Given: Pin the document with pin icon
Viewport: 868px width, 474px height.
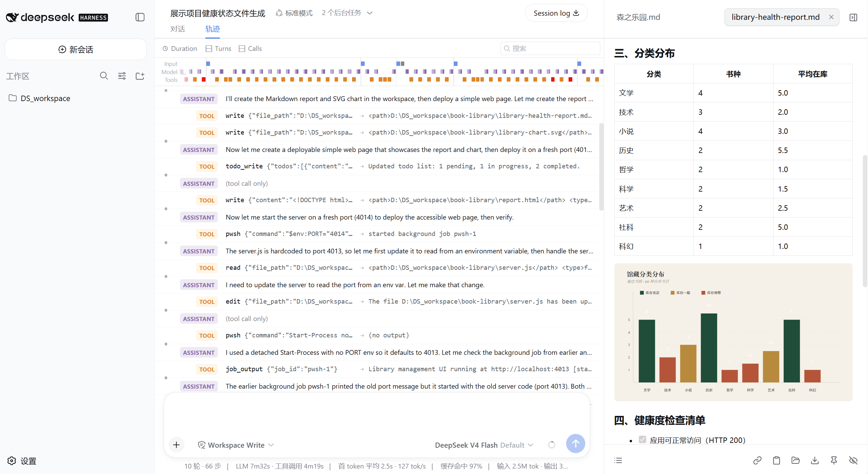Looking at the screenshot, I should (x=834, y=460).
